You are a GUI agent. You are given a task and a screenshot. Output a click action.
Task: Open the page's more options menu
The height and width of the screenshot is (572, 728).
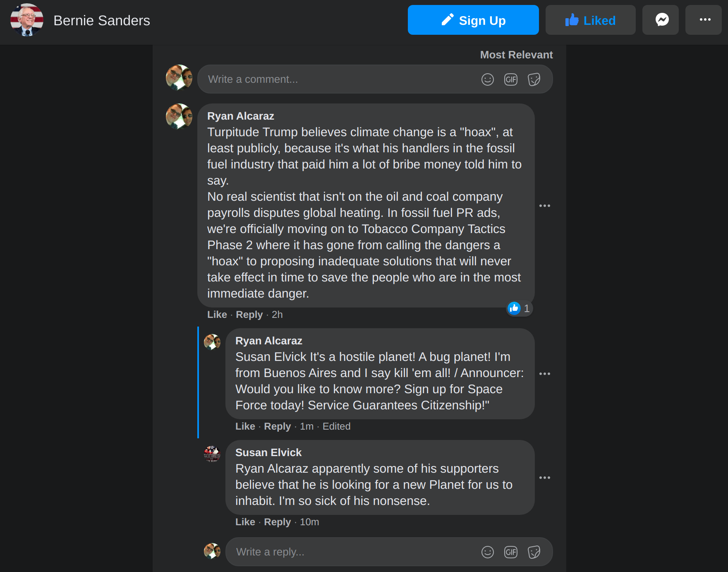pos(705,20)
